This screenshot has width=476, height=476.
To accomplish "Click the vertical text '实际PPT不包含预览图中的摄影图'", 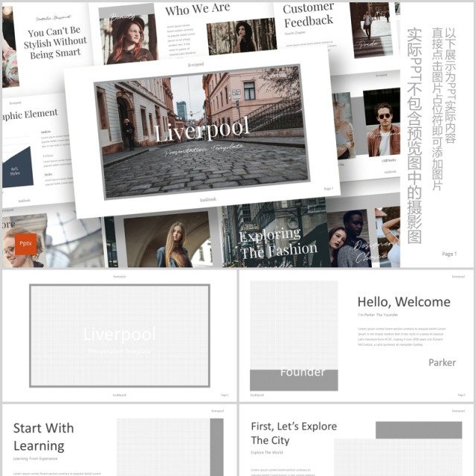I will (x=414, y=136).
